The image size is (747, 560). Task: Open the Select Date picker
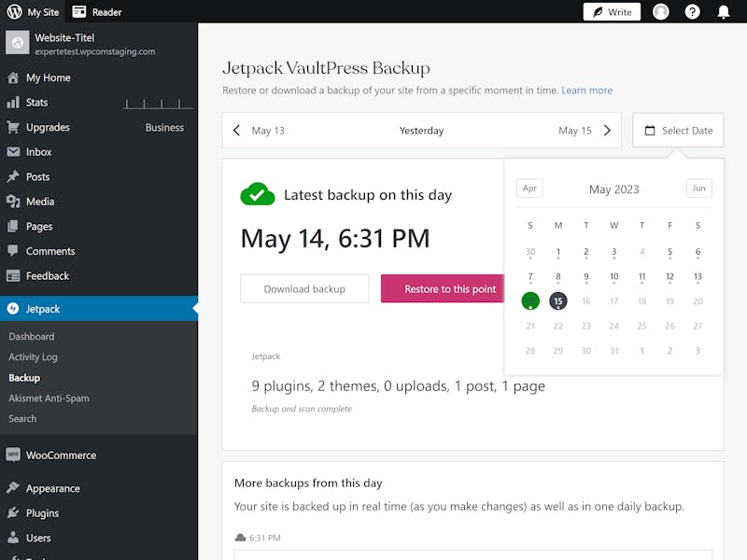(x=678, y=130)
